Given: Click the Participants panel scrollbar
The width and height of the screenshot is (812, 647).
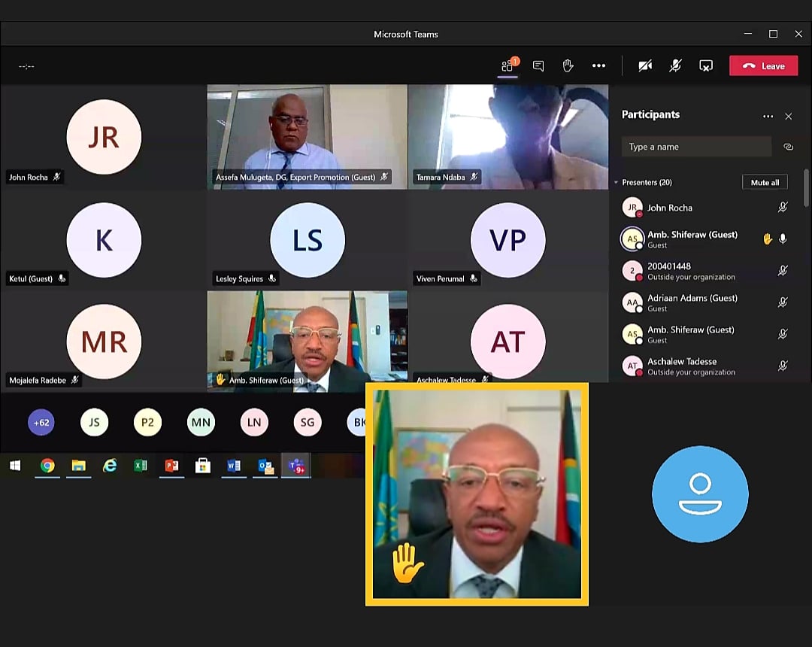Looking at the screenshot, I should coord(807,188).
